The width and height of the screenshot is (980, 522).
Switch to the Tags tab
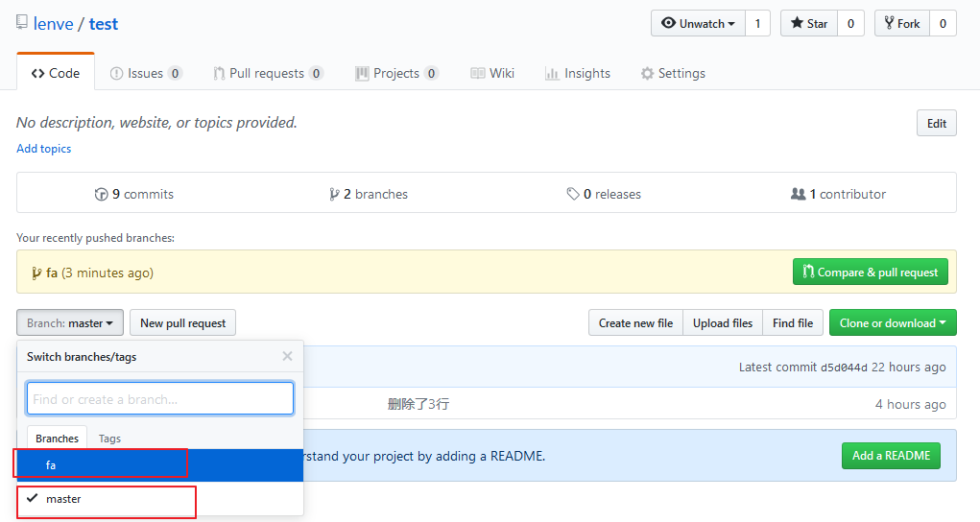click(x=109, y=439)
